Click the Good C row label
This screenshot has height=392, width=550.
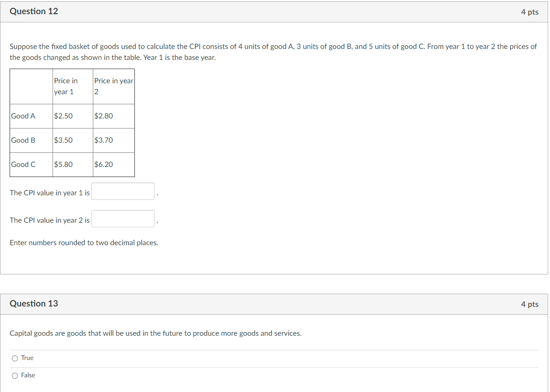(x=23, y=164)
